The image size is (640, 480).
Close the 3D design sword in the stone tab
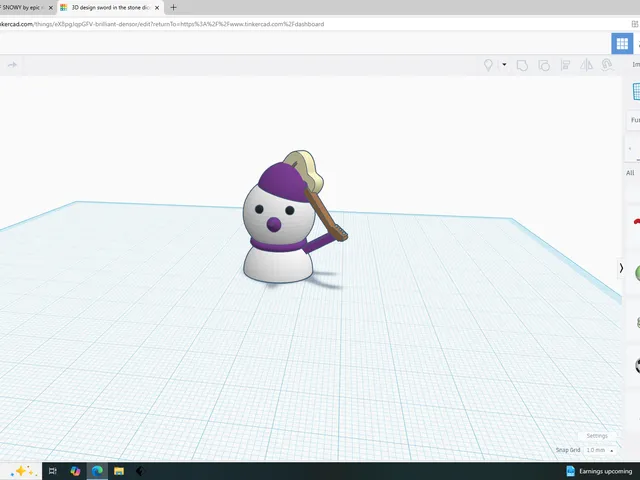coord(157,8)
